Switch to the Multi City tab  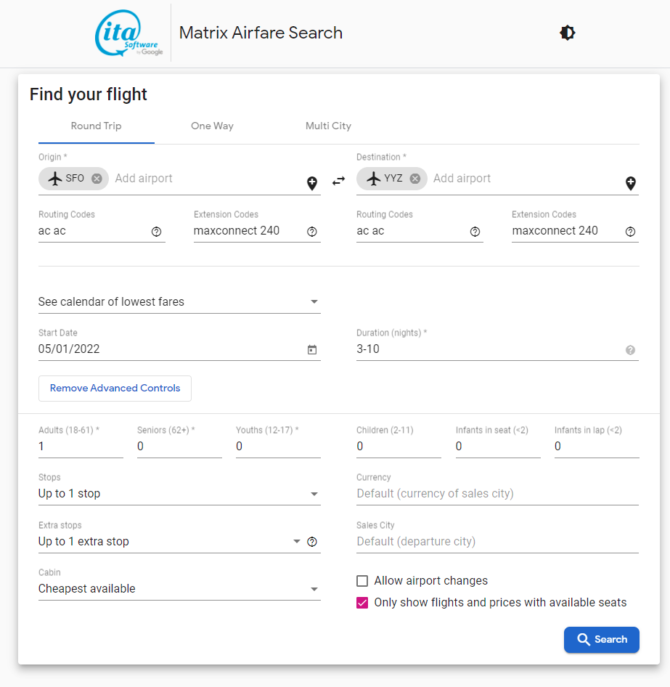tap(328, 126)
